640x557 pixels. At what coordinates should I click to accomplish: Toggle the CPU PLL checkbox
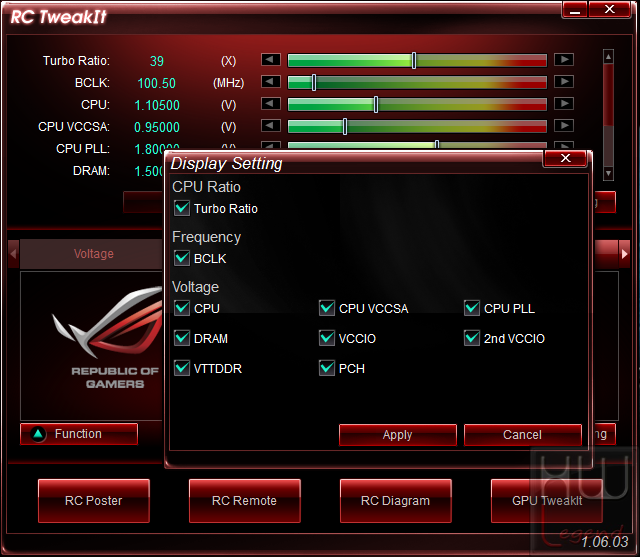[472, 308]
